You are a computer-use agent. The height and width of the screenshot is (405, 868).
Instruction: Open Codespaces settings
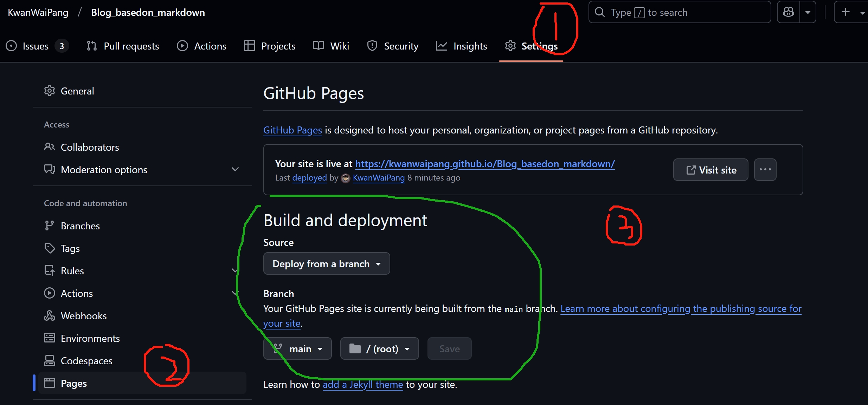142,361
